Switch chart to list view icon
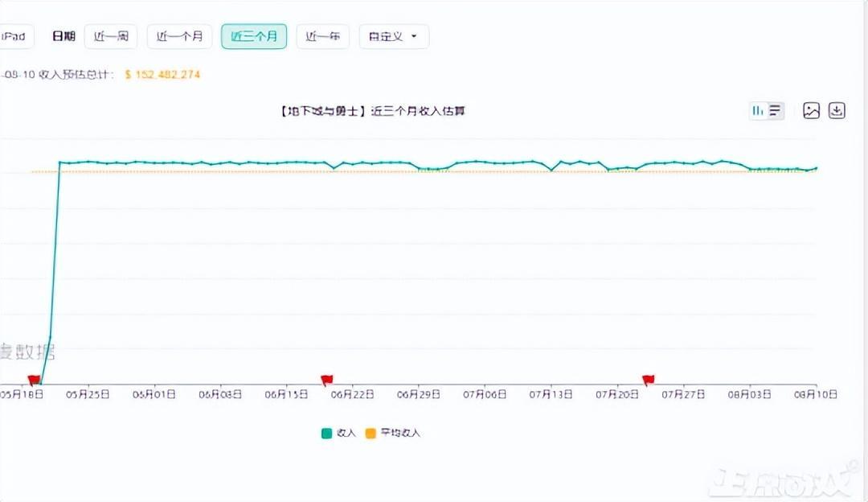This screenshot has width=868, height=502. [x=775, y=111]
